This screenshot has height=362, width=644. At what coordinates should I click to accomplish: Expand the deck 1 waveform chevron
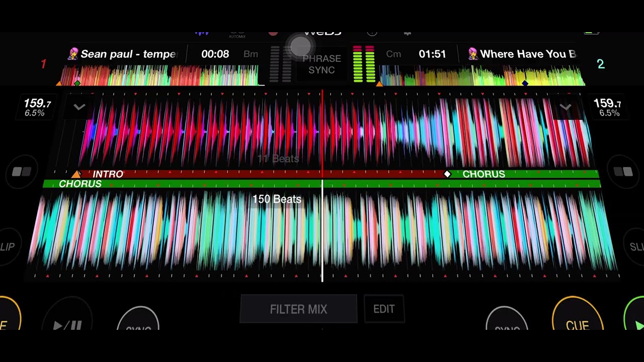pos(79,107)
